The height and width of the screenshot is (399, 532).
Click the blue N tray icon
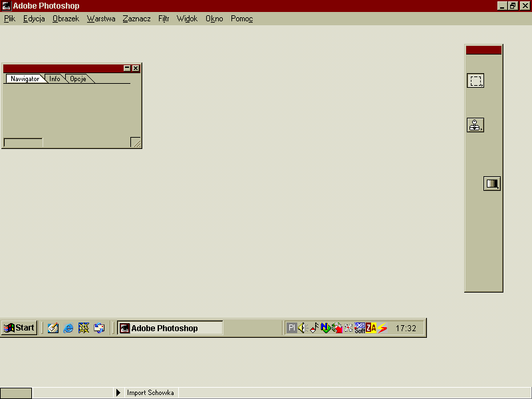[325, 328]
